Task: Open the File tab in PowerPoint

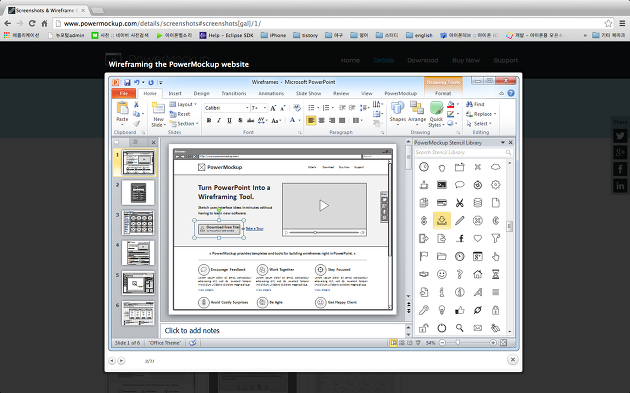Action: [x=124, y=93]
